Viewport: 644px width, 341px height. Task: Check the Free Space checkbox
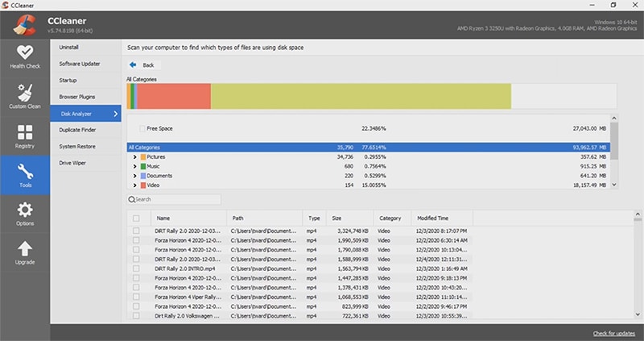pyautogui.click(x=142, y=129)
